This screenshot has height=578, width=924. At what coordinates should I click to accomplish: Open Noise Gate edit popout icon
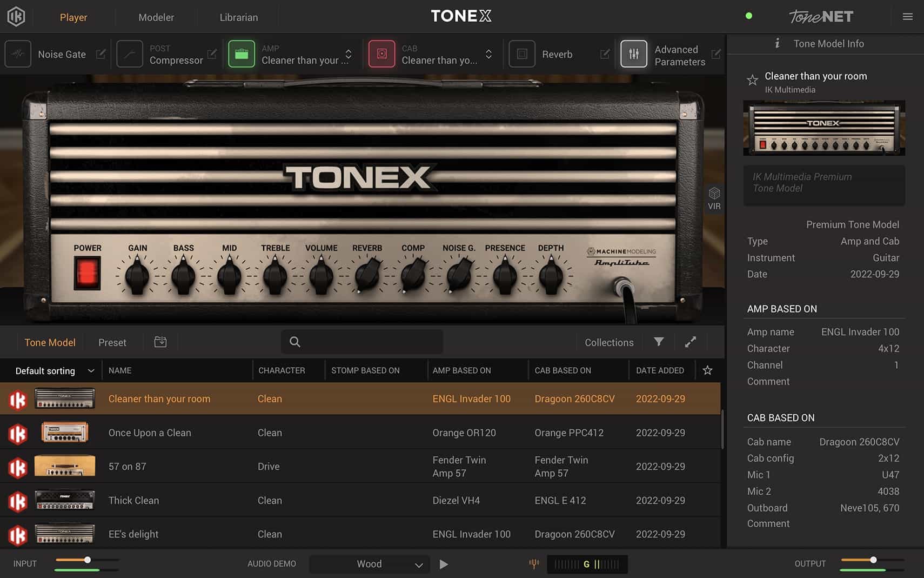[101, 54]
